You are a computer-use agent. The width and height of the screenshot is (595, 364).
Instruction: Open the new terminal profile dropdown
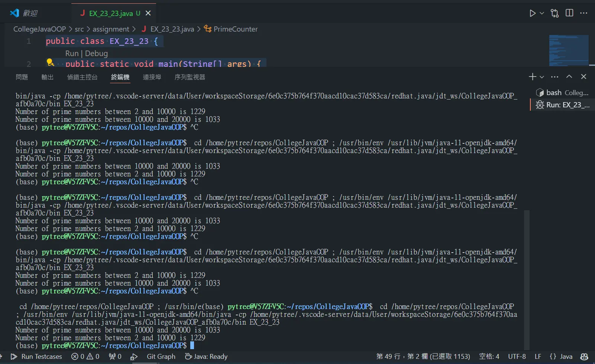click(542, 77)
